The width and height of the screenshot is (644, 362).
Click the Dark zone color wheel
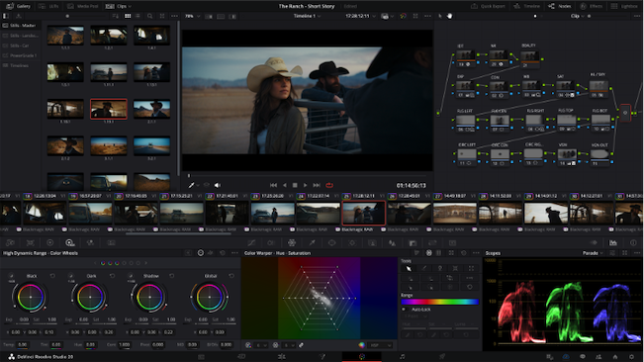click(x=90, y=297)
